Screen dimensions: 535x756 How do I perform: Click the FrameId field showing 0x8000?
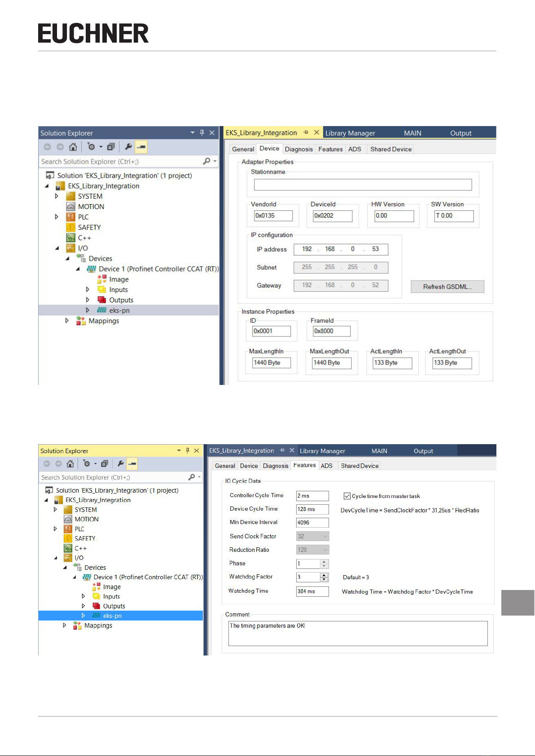click(x=332, y=331)
